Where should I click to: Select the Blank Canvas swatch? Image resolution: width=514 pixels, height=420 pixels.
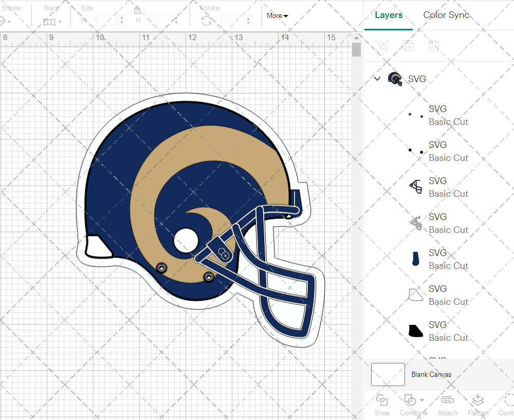click(x=388, y=374)
